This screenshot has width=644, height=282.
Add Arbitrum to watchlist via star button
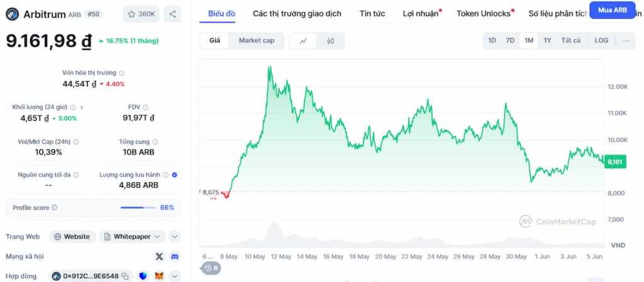coord(141,13)
